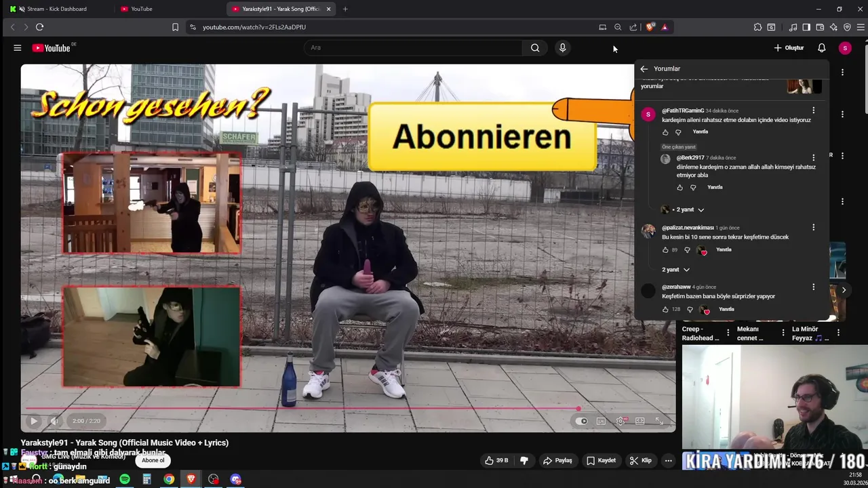Save the video with 'Kaydet'
Image resolution: width=868 pixels, height=488 pixels.
601,460
